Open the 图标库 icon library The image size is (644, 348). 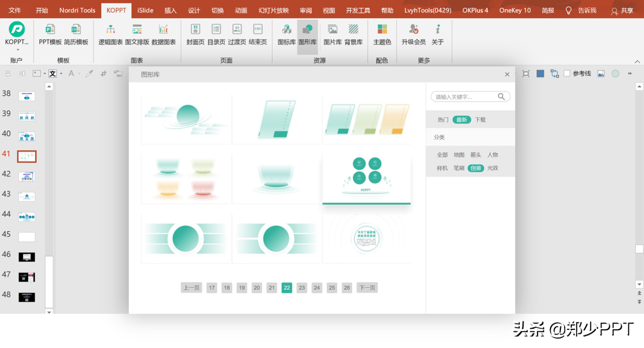point(286,36)
